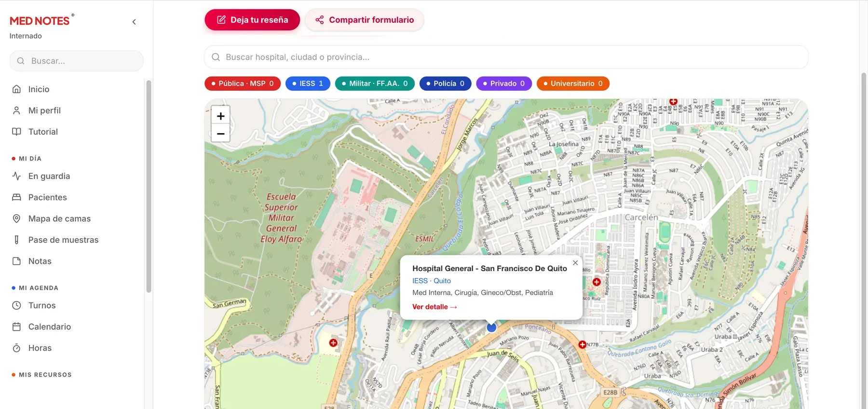Click the magnifier icon in hospital search
The image size is (868, 409).
[x=216, y=57]
